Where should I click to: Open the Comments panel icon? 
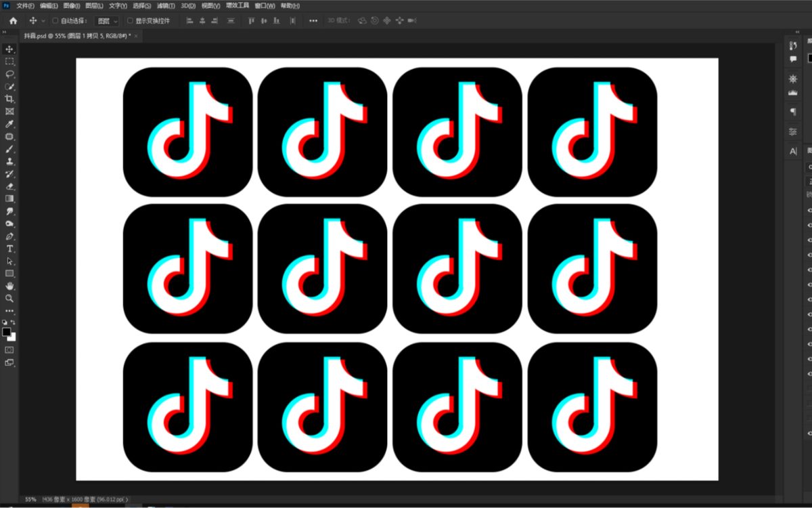[793, 59]
